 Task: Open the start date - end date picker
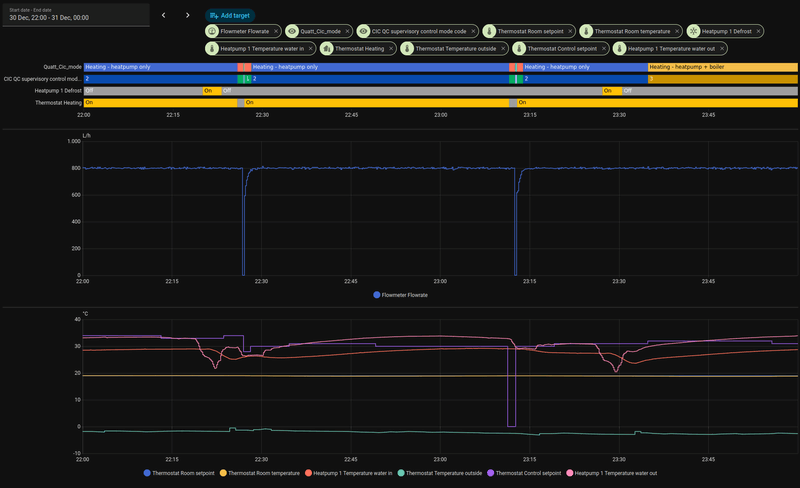(x=76, y=15)
